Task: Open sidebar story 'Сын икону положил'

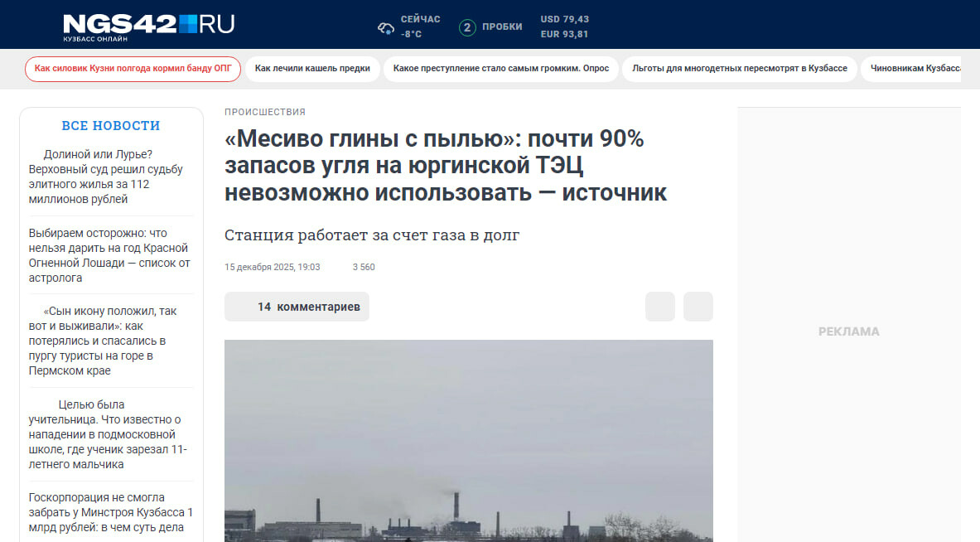Action: pos(104,341)
